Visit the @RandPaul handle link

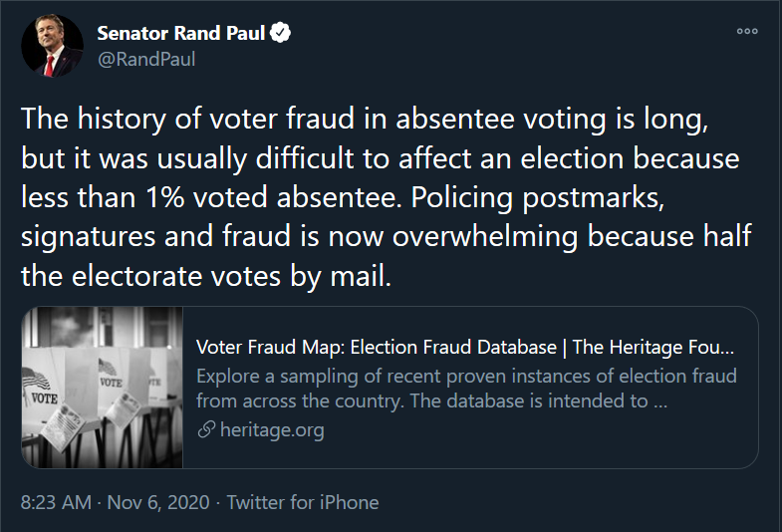(146, 60)
